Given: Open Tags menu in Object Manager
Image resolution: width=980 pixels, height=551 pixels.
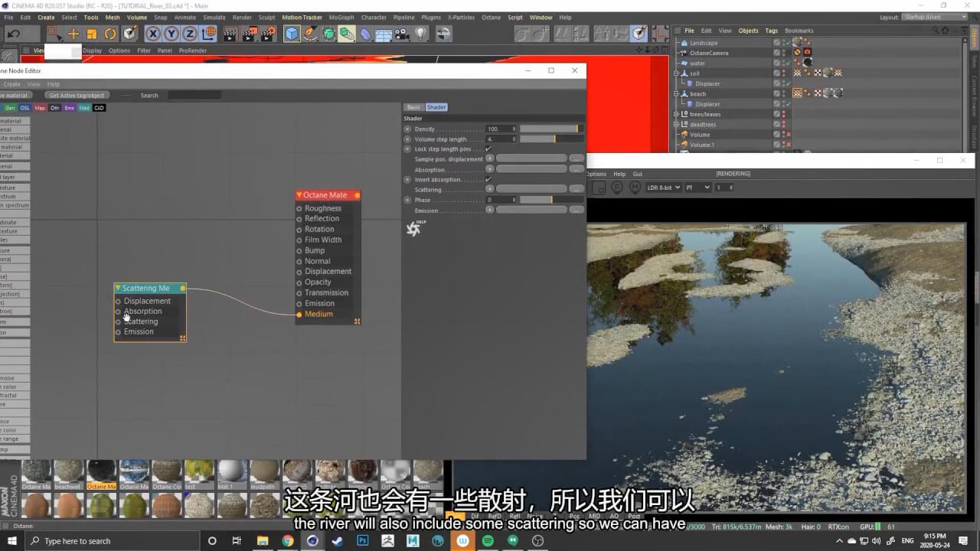Looking at the screenshot, I should [x=772, y=31].
